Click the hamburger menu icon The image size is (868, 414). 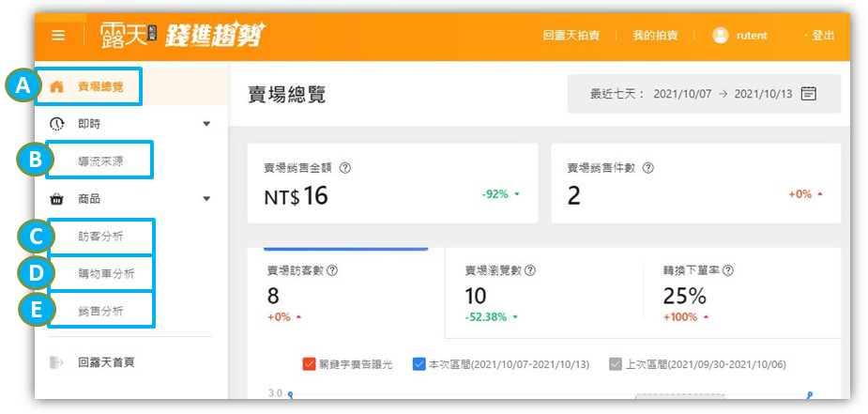pyautogui.click(x=58, y=35)
